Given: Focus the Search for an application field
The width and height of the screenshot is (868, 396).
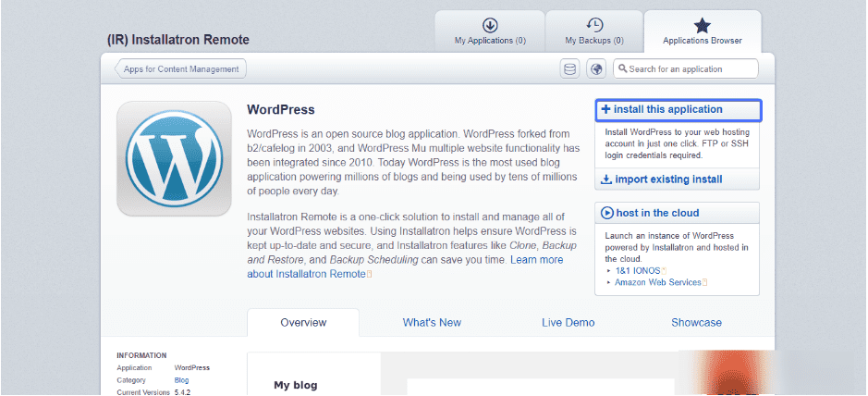Looking at the screenshot, I should coord(685,69).
